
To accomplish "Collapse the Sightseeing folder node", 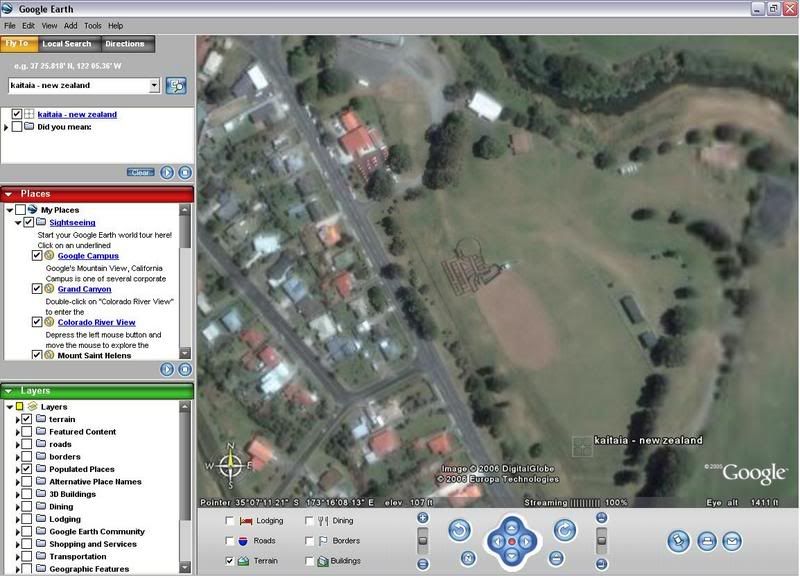I will tap(18, 223).
